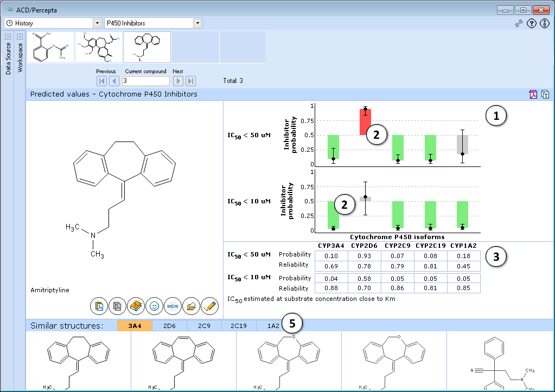Image resolution: width=555 pixels, height=392 pixels.
Task: Switch to the 2C9 tab
Action: pyautogui.click(x=204, y=326)
